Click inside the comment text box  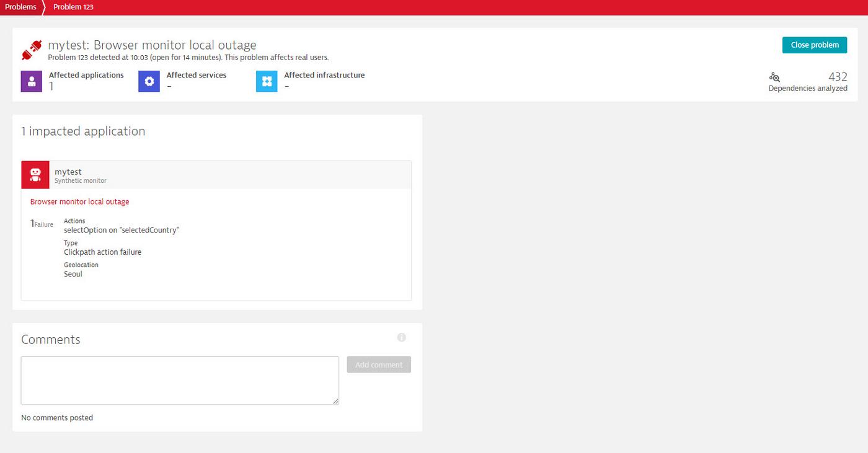pos(179,379)
